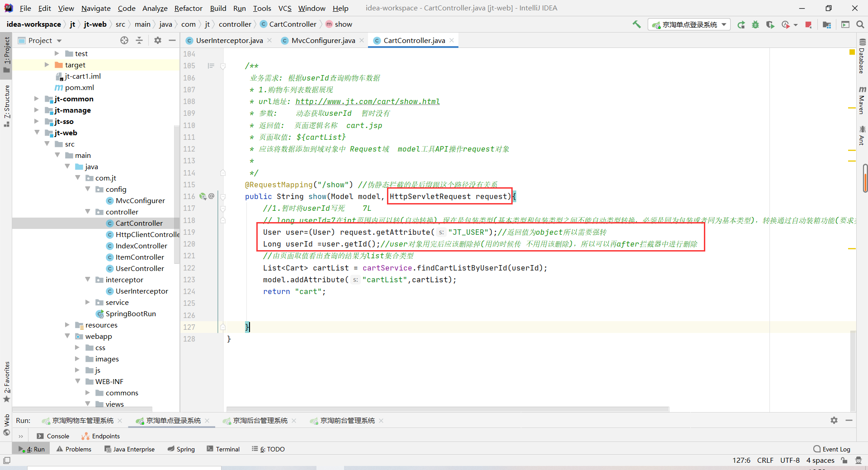This screenshot has height=470, width=868.
Task: Click the red Stop icon in toolbar
Action: [x=808, y=24]
